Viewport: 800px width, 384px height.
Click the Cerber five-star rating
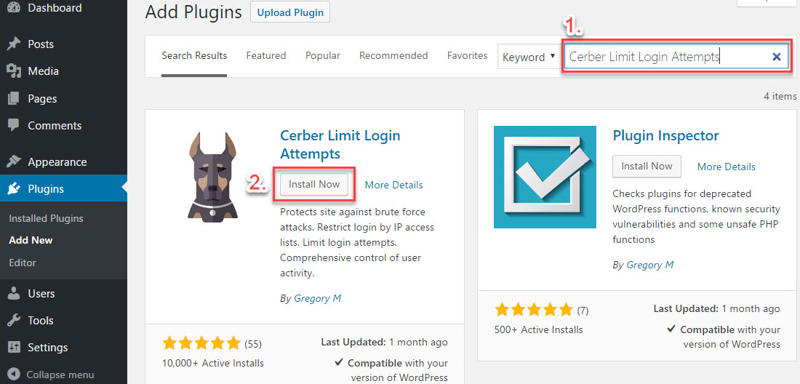(x=201, y=343)
